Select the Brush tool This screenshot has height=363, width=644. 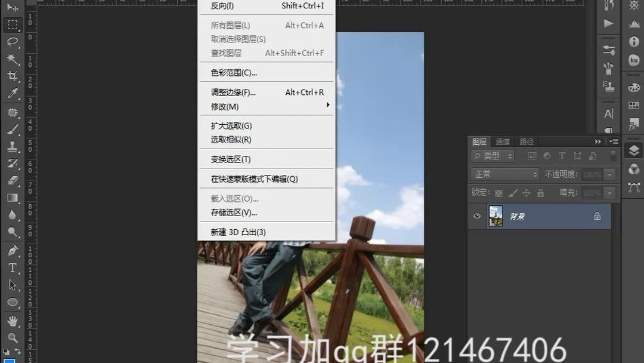(13, 129)
